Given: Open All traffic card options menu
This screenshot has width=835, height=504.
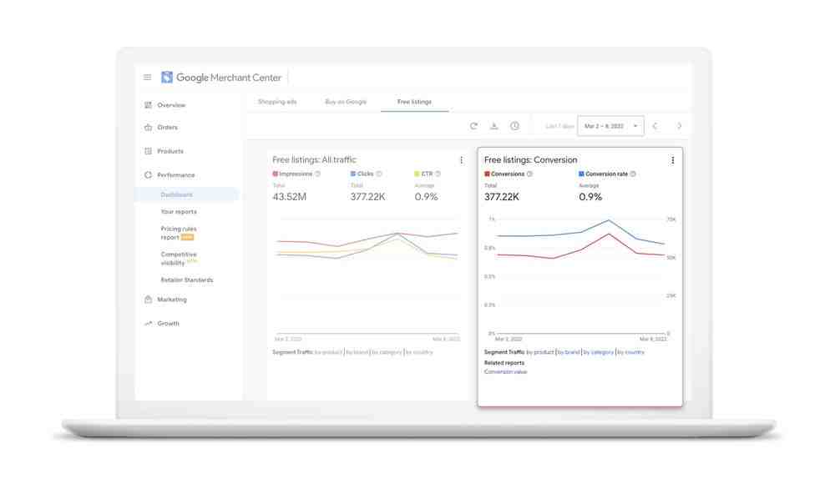Looking at the screenshot, I should 461,160.
